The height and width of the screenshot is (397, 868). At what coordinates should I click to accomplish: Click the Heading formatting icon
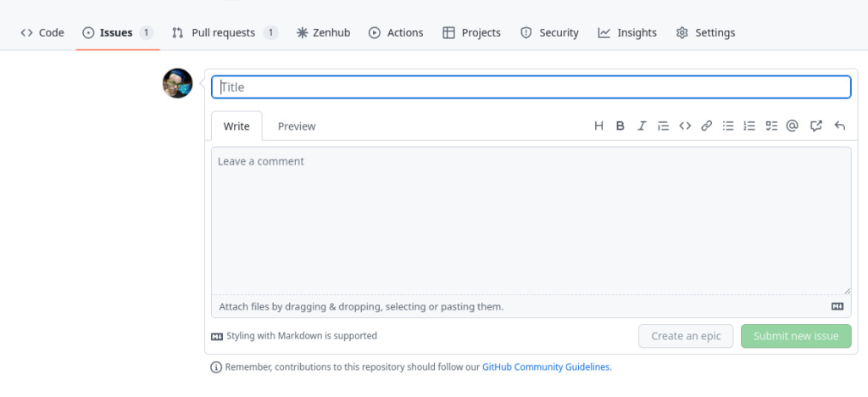tap(598, 126)
